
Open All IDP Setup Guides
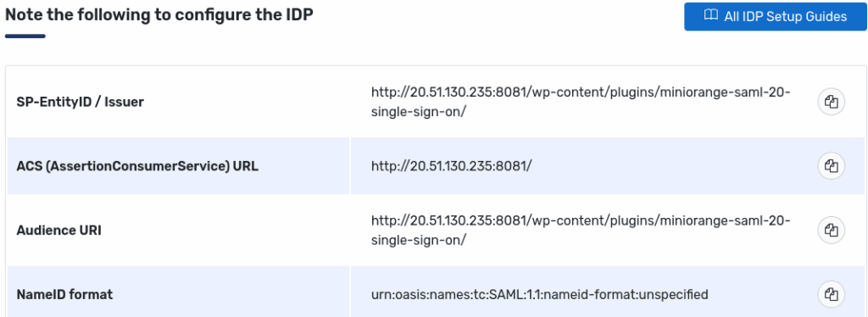[x=775, y=17]
